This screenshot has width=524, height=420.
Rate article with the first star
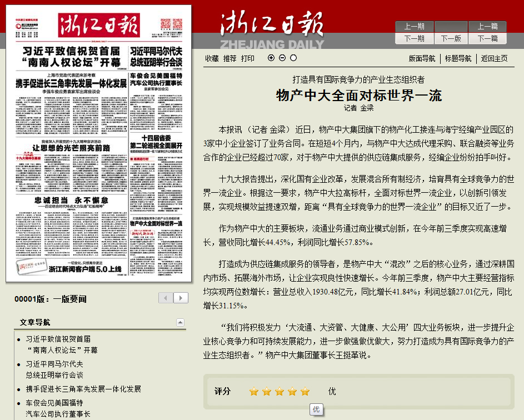254,391
